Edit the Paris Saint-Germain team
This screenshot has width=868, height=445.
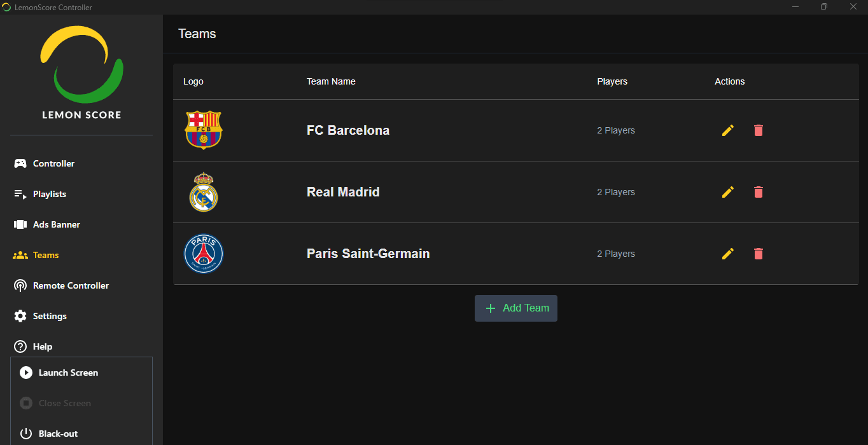click(728, 254)
